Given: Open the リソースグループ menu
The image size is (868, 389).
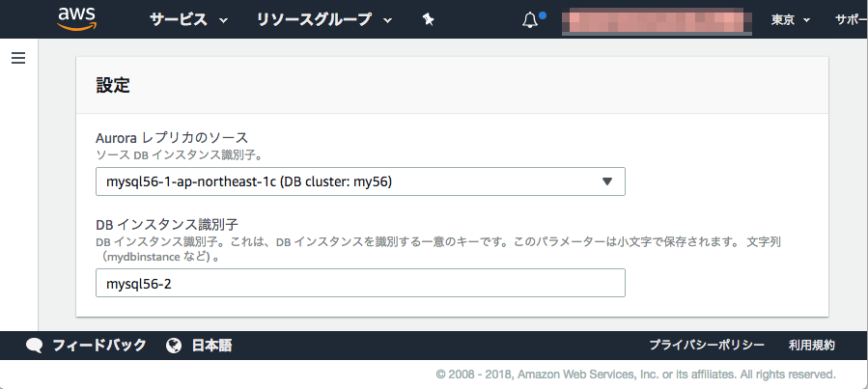Looking at the screenshot, I should [324, 20].
